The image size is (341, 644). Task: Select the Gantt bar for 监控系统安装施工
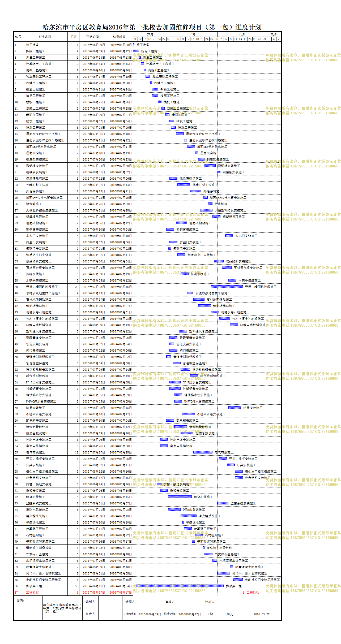223,503
